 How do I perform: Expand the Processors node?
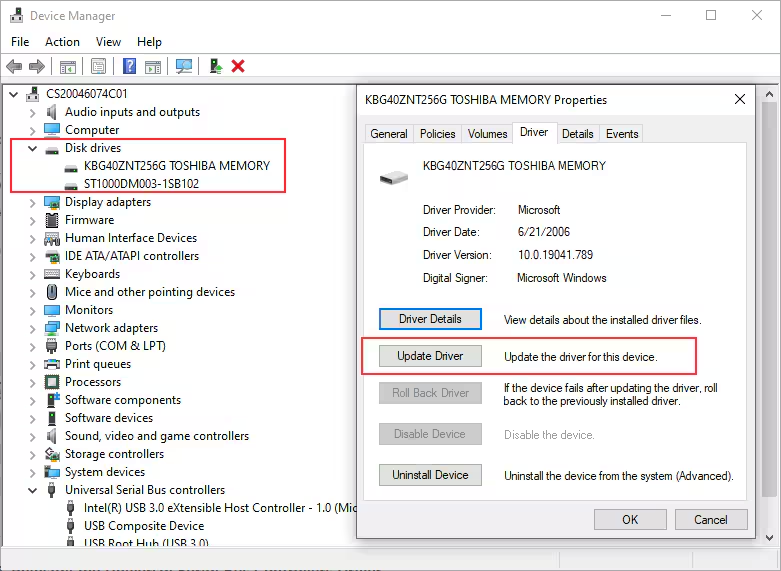[x=32, y=382]
